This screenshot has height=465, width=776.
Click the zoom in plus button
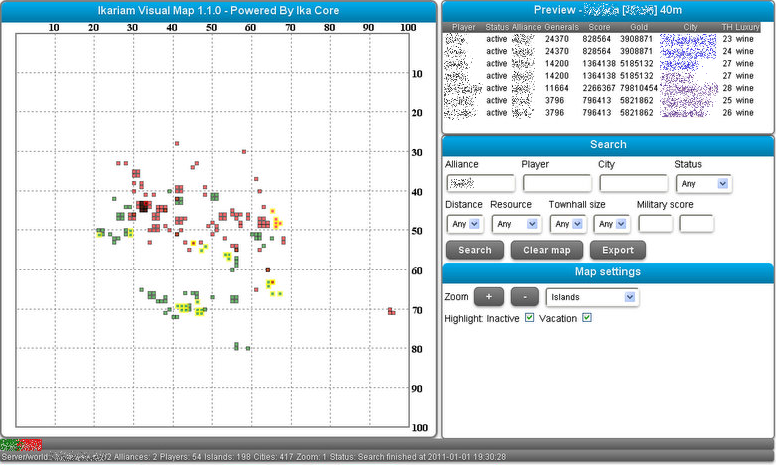click(x=489, y=297)
